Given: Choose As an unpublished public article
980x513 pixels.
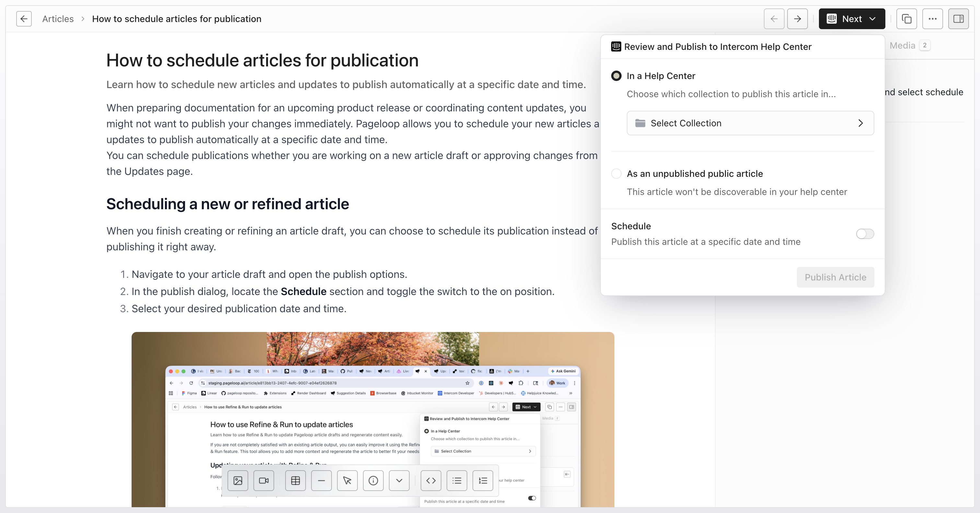Looking at the screenshot, I should 616,173.
